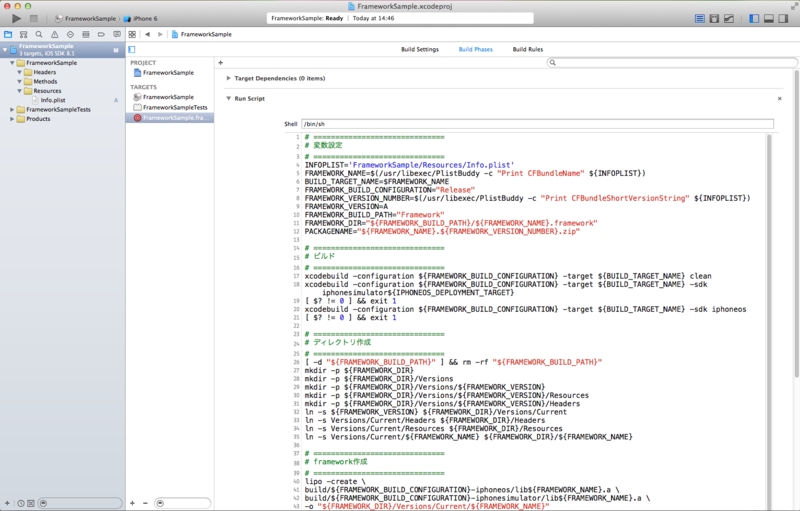Delete the Run Script phase
This screenshot has width=800, height=511.
(780, 98)
